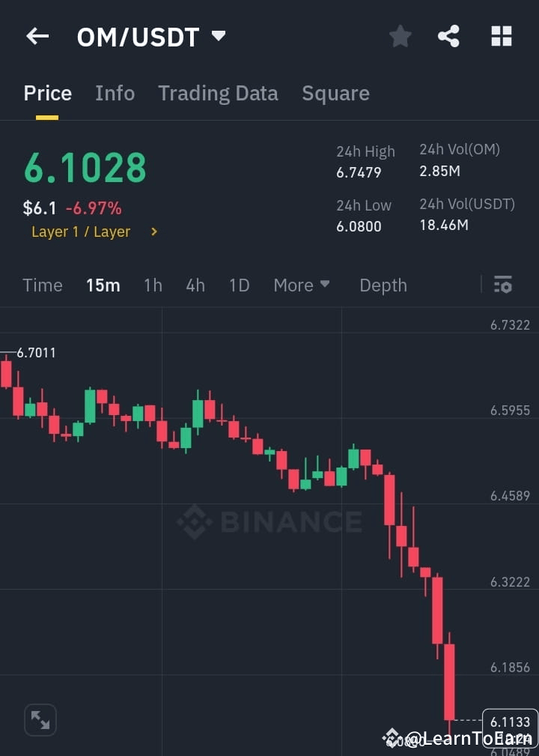Screen dimensions: 539x756
Task: Click the current price tag 6.1133
Action: point(511,722)
